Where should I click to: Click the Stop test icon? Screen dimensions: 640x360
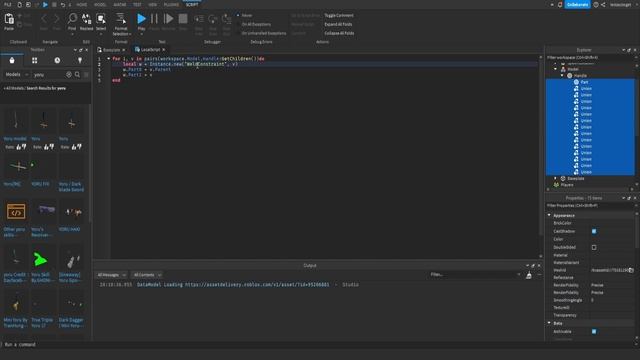click(x=183, y=19)
